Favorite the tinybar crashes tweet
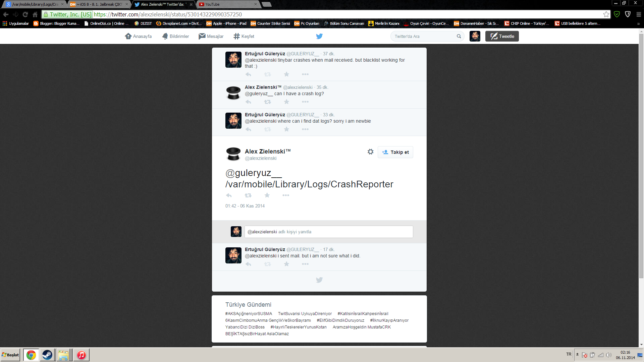This screenshot has width=644, height=362. coord(286,74)
